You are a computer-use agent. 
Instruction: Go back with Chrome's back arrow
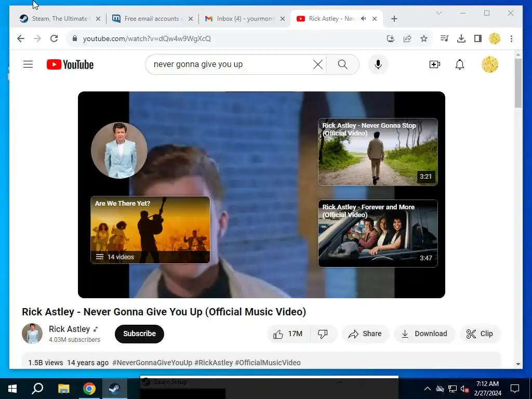point(21,38)
